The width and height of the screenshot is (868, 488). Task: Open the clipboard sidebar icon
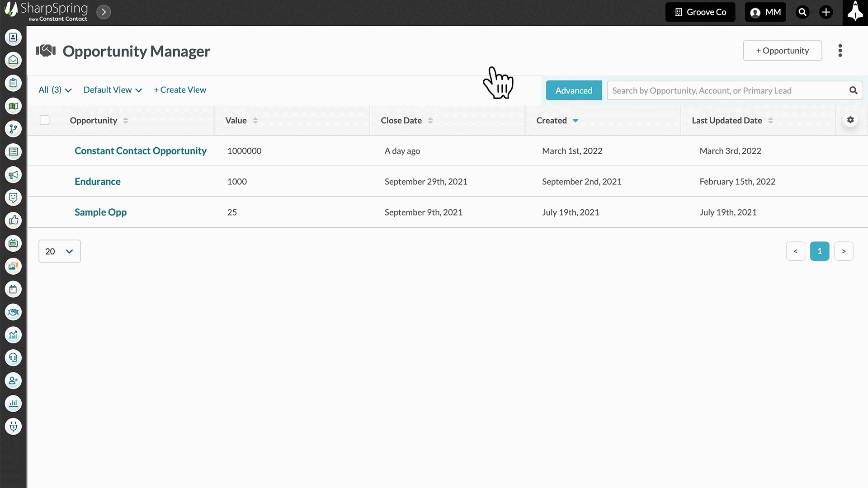coord(13,83)
